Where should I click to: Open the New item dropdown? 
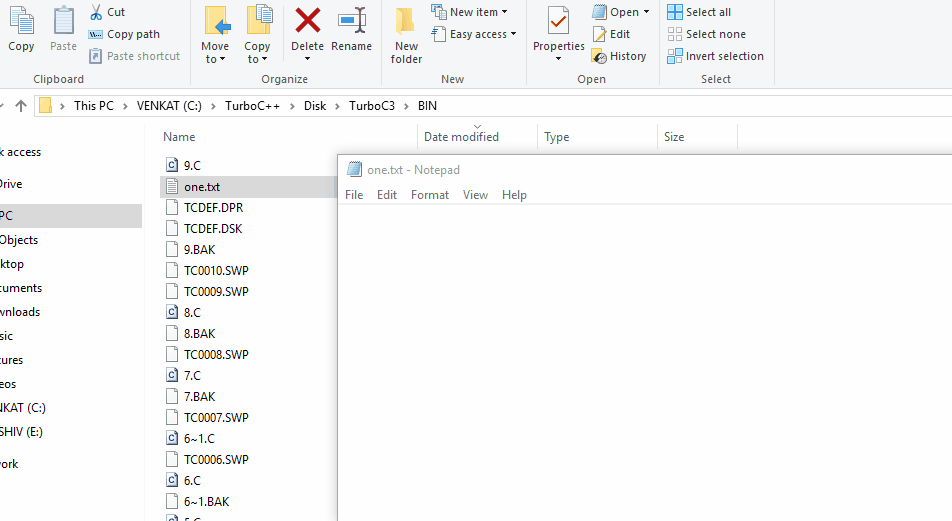click(x=470, y=12)
